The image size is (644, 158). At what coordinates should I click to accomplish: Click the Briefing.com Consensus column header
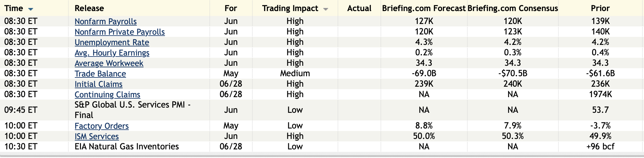pos(513,8)
